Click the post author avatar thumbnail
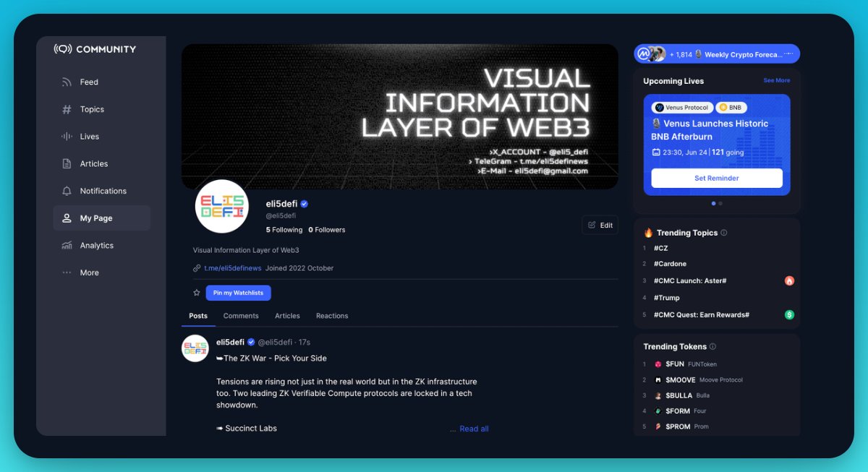 [195, 348]
